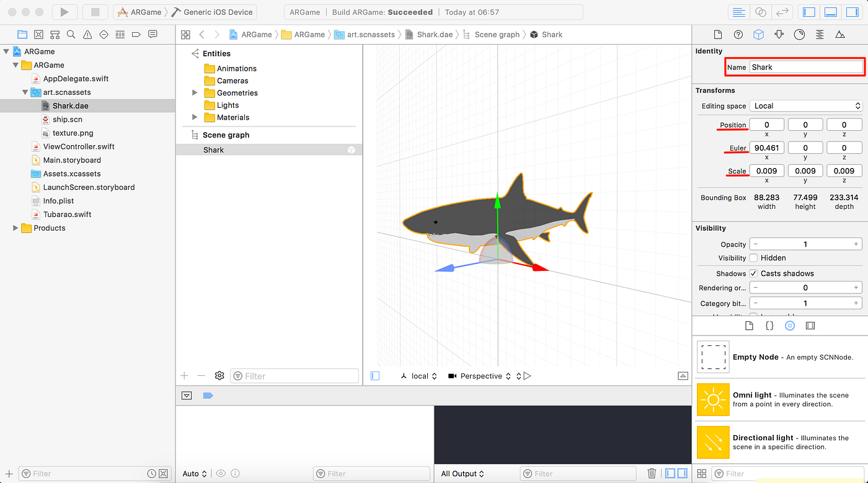
Task: Open scene graph gear actions menu
Action: tap(219, 376)
